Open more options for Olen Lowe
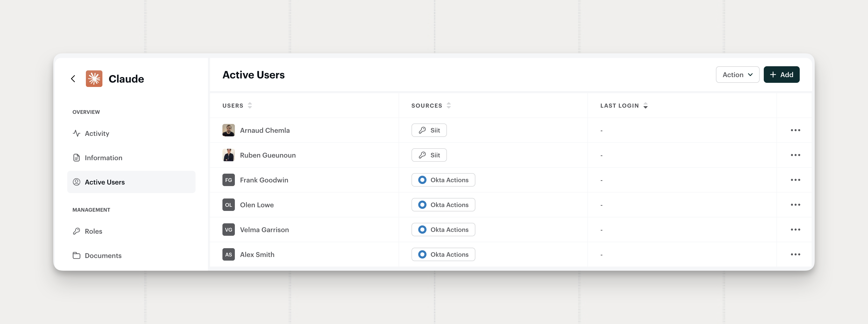This screenshot has height=324, width=868. click(795, 205)
